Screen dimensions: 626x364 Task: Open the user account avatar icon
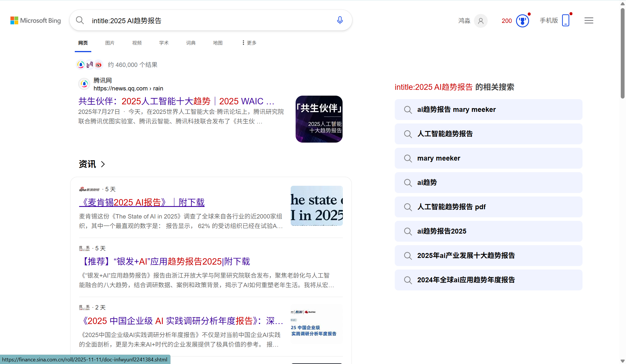click(x=481, y=21)
